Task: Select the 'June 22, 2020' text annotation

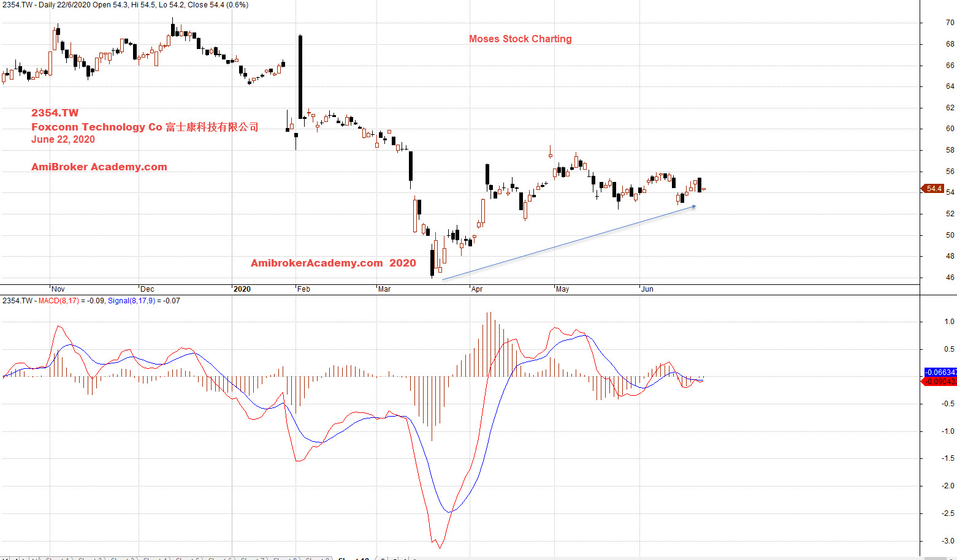Action: (x=63, y=139)
